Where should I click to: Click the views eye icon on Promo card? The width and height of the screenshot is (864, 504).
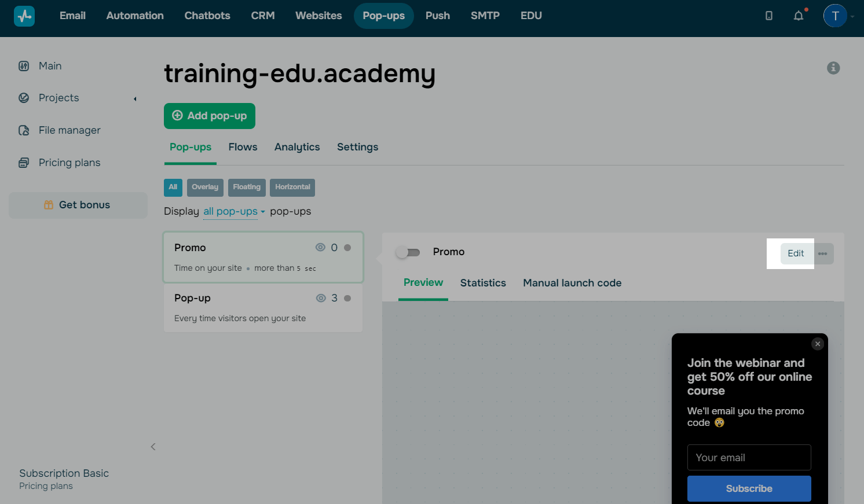(x=320, y=248)
